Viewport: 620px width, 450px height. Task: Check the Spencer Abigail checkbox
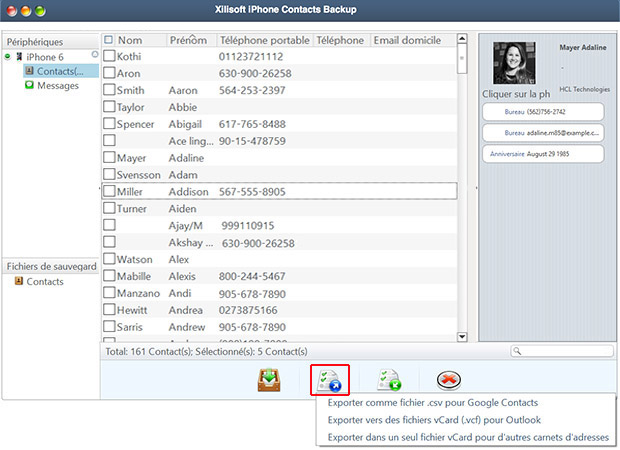click(x=109, y=123)
